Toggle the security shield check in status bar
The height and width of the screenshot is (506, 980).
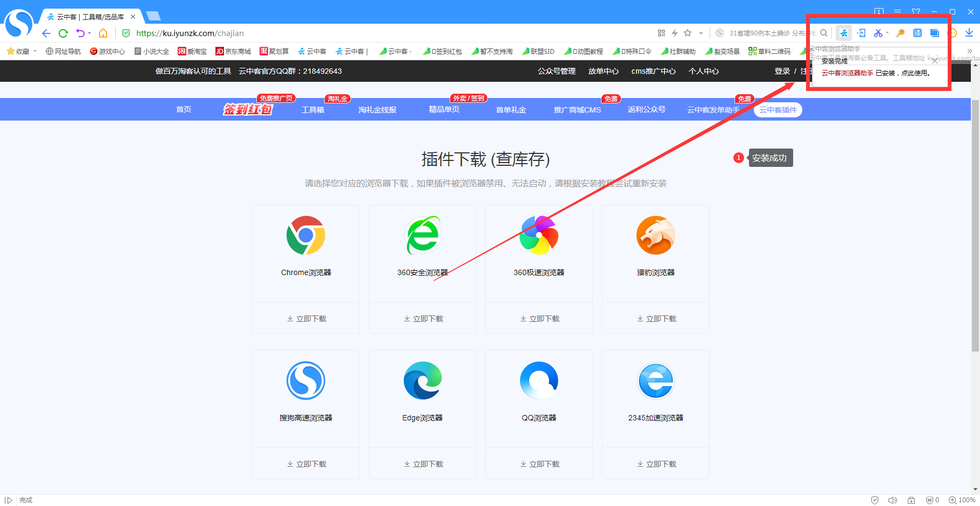click(x=875, y=500)
